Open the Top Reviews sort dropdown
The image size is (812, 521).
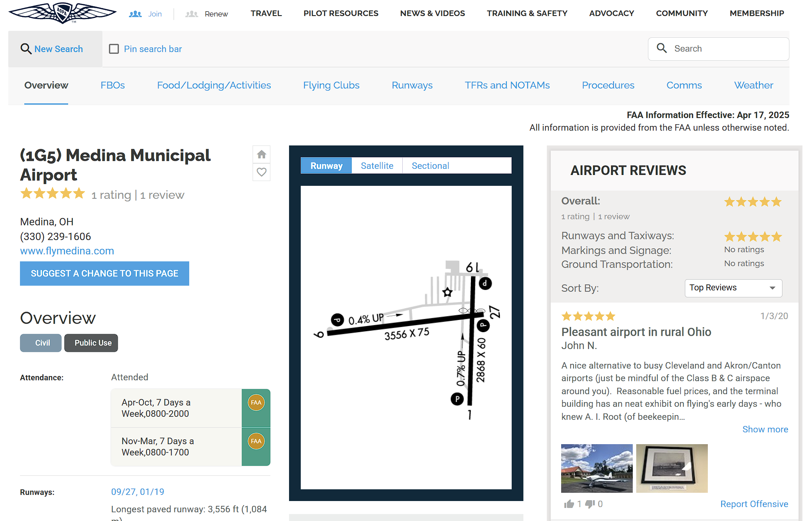(x=733, y=288)
